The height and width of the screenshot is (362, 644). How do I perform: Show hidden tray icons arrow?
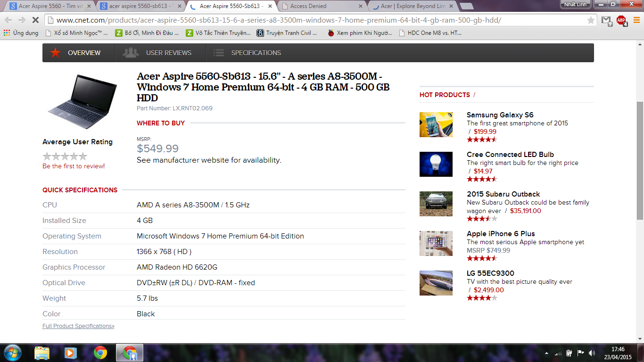pos(547,353)
